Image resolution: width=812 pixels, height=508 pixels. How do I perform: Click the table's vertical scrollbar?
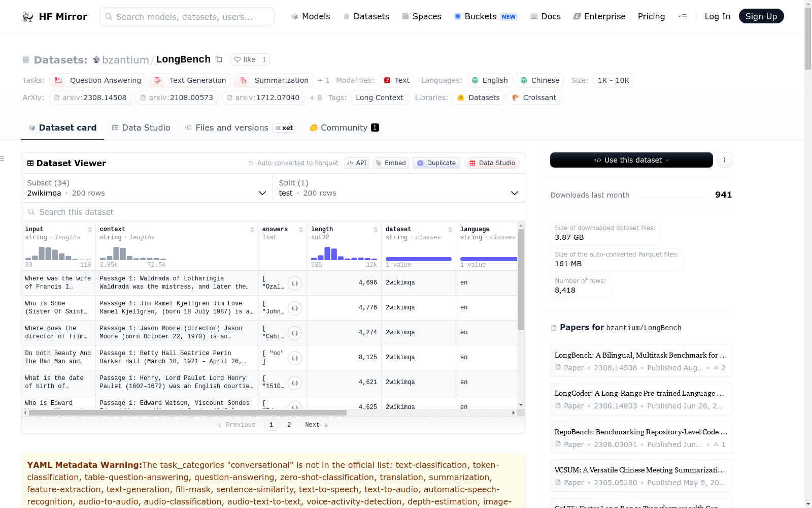point(521,279)
